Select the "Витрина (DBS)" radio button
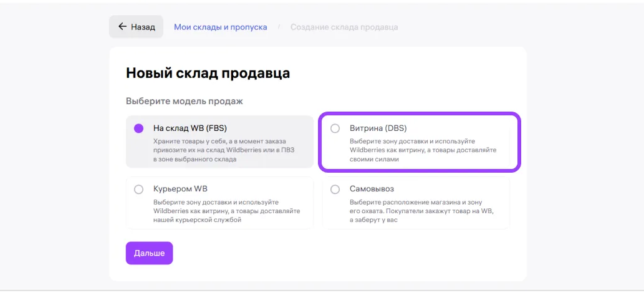Image resolution: width=644 pixels, height=293 pixels. pos(335,128)
